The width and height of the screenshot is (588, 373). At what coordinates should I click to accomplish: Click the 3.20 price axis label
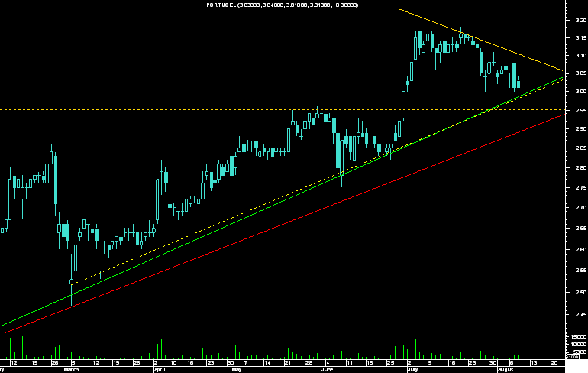coord(581,20)
